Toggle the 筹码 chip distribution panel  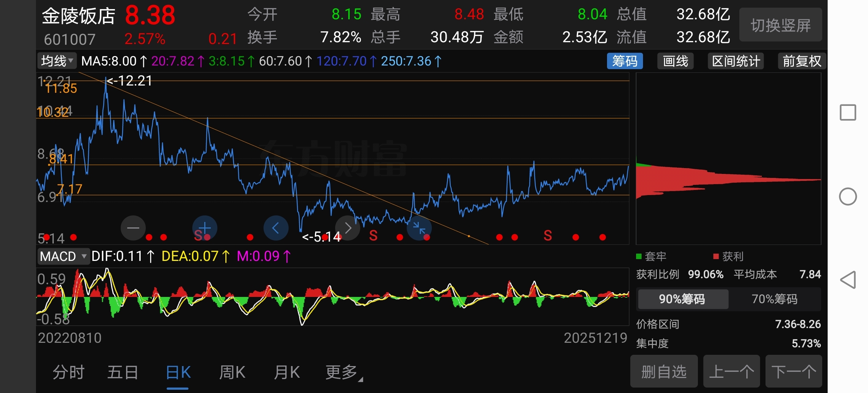point(624,61)
